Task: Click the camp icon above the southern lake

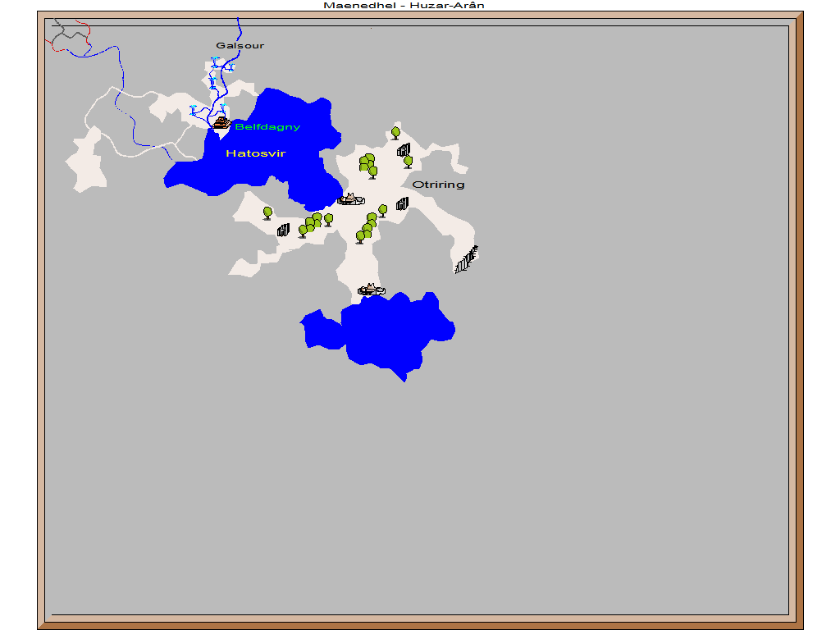Action: click(372, 290)
